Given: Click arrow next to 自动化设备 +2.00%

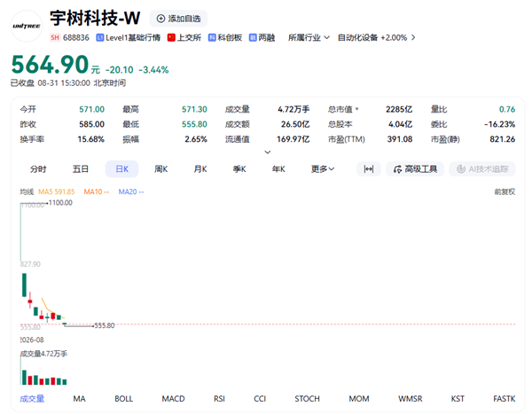Looking at the screenshot, I should [413, 37].
